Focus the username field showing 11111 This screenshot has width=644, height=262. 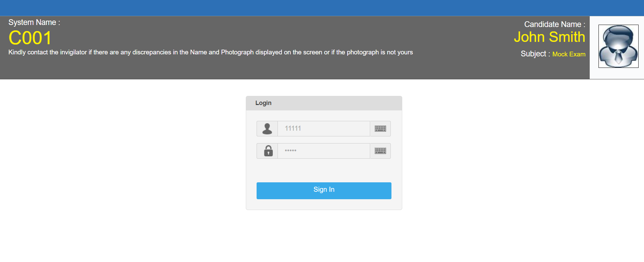(324, 129)
